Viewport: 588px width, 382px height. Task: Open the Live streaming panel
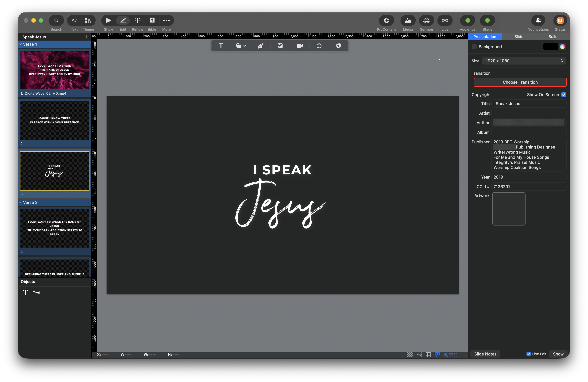coord(445,20)
